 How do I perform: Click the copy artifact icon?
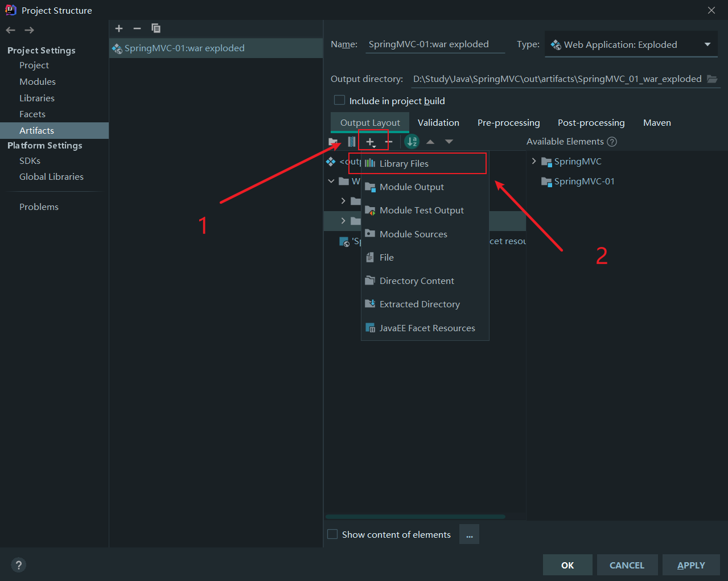pyautogui.click(x=156, y=28)
